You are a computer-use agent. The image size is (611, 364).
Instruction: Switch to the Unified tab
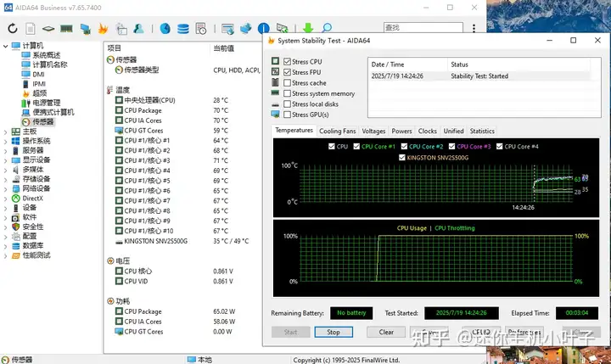tap(453, 131)
